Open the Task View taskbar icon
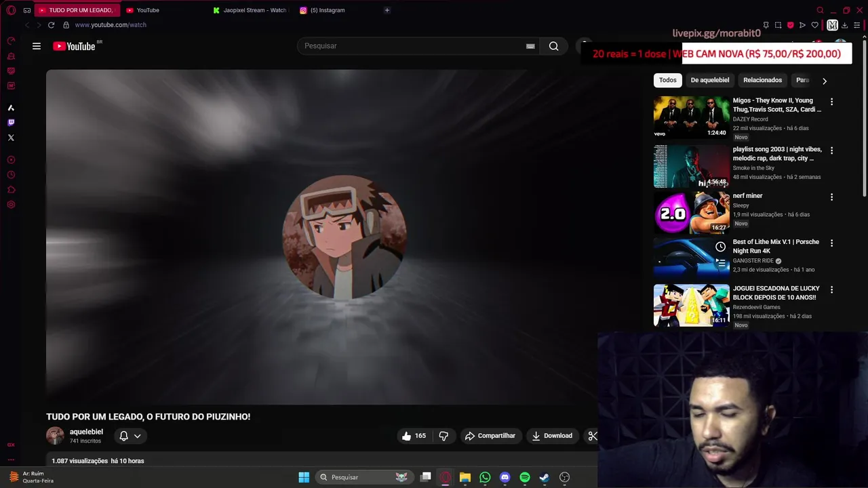Viewport: 868px width, 488px height. pyautogui.click(x=425, y=477)
